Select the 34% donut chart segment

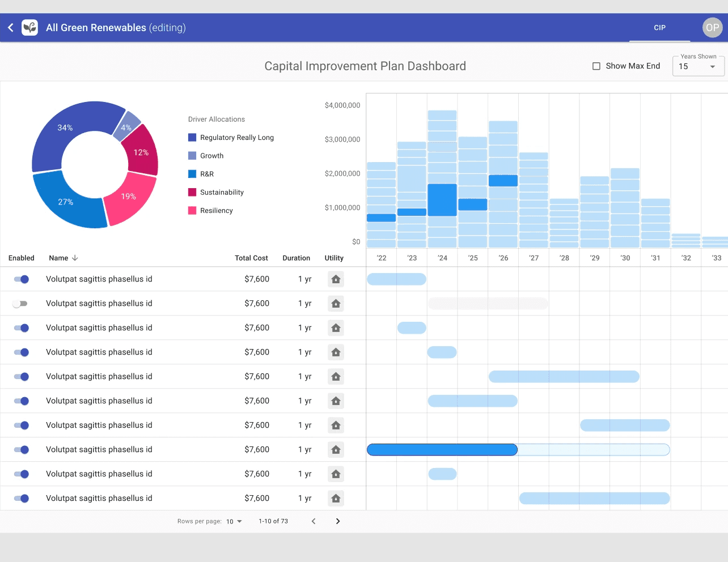click(x=65, y=127)
